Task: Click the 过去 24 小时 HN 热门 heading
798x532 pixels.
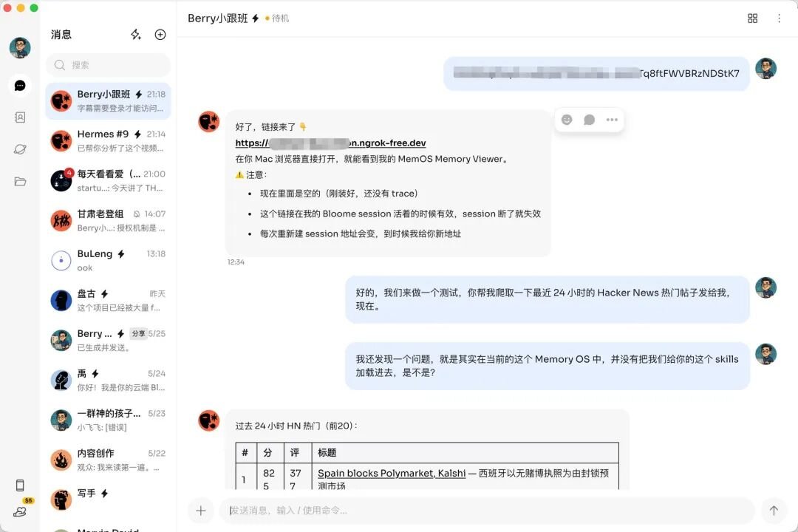Action: pyautogui.click(x=296, y=426)
